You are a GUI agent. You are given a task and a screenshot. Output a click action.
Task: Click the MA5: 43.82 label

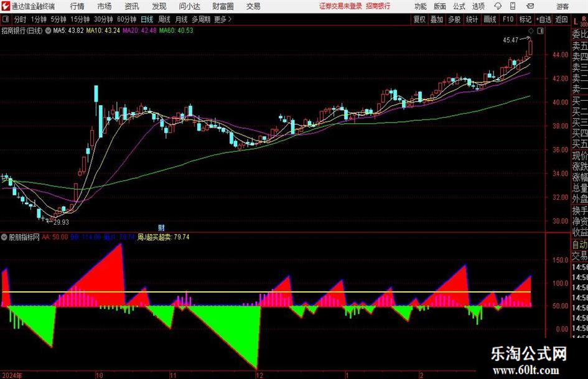click(x=68, y=30)
